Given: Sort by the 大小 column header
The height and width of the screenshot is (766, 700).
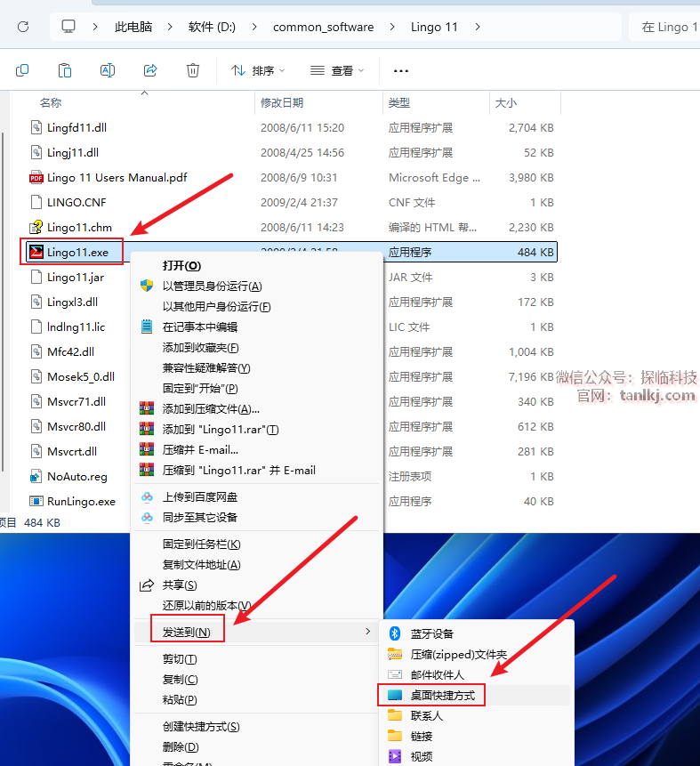Looking at the screenshot, I should pyautogui.click(x=506, y=102).
